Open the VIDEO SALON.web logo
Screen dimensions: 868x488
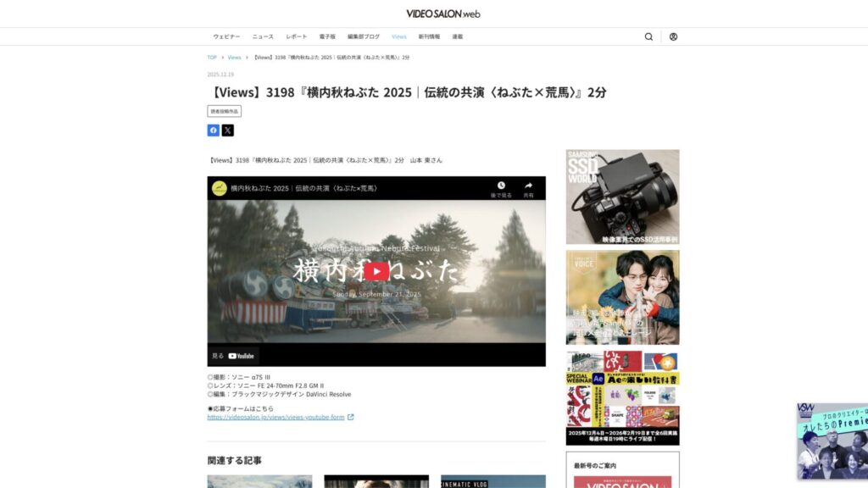[442, 14]
